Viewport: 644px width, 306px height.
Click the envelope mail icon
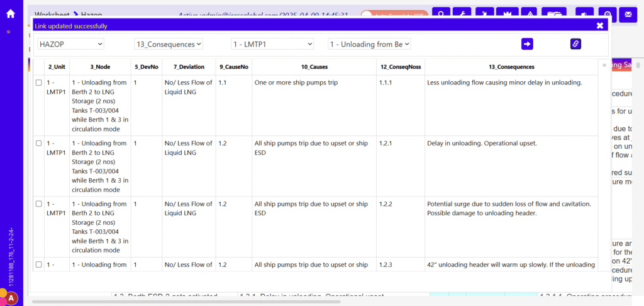tap(627, 14)
